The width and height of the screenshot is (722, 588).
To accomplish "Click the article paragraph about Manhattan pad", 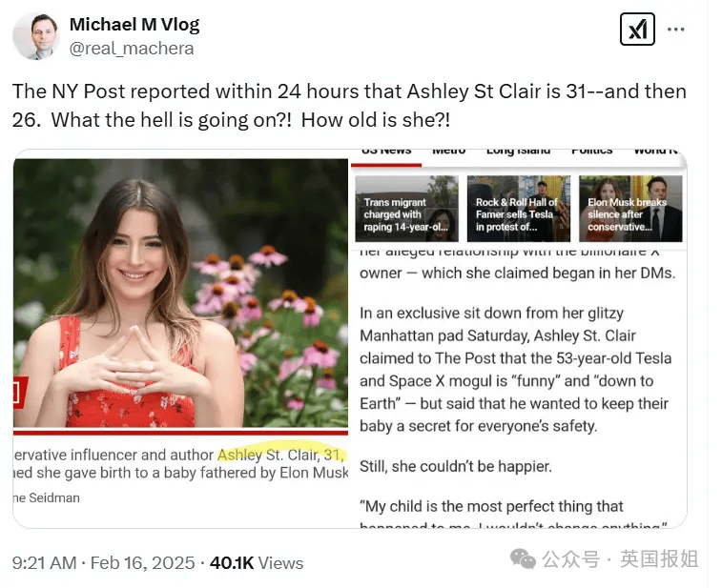I will click(x=515, y=370).
